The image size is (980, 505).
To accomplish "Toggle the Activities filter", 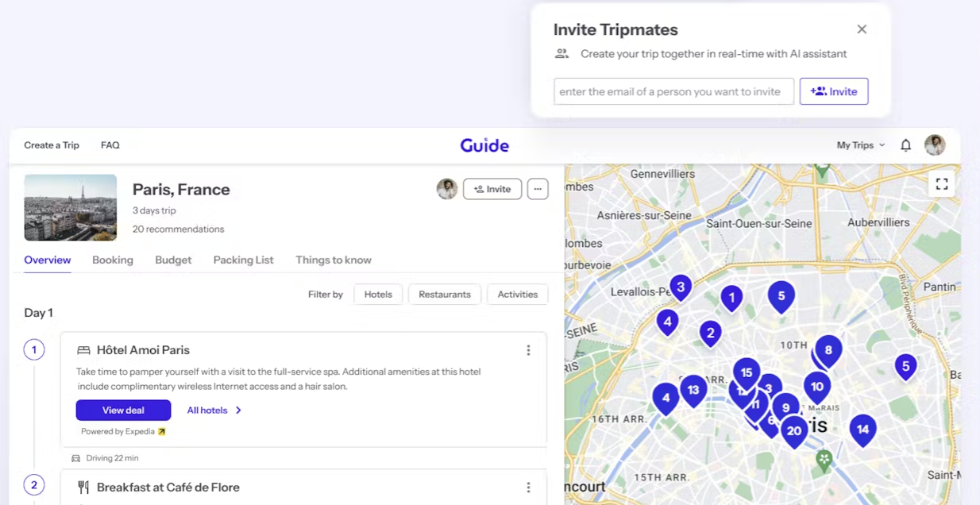I will 518,294.
